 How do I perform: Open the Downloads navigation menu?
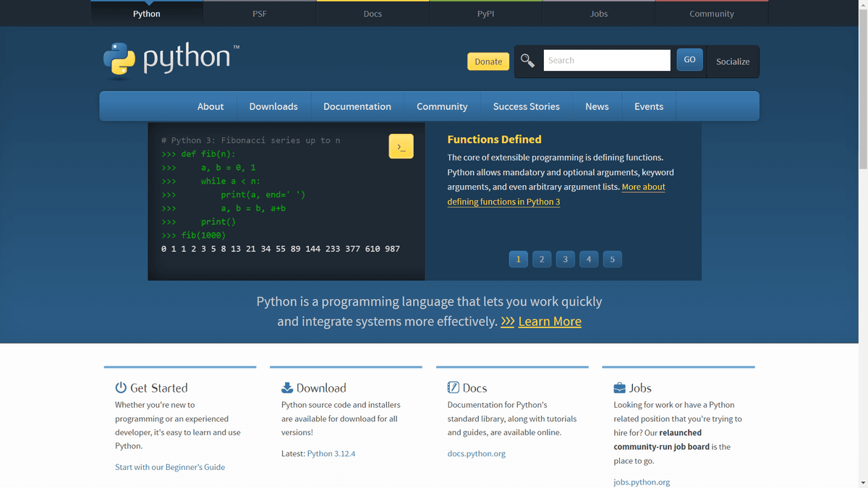(x=273, y=106)
